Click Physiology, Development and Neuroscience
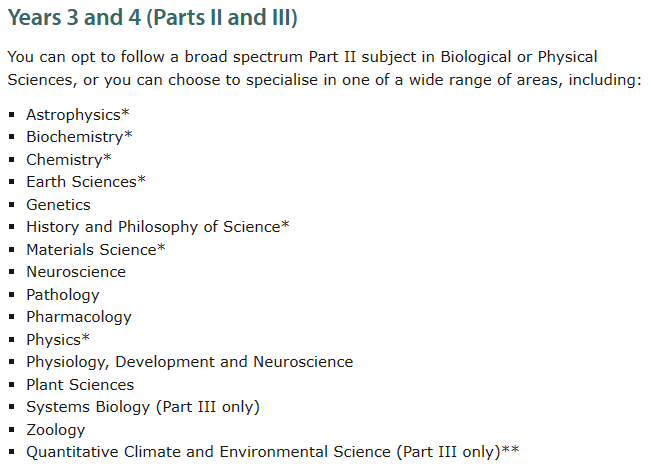This screenshot has width=651, height=472. (189, 362)
